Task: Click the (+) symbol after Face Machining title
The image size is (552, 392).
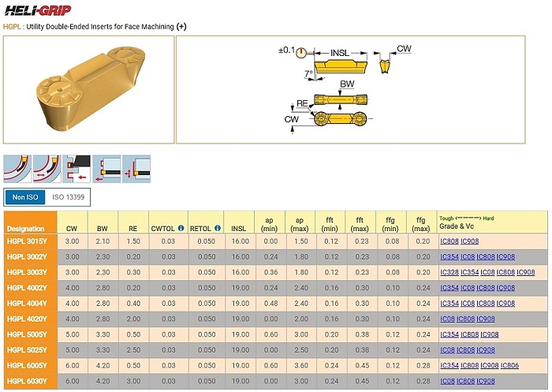Action: [x=181, y=26]
